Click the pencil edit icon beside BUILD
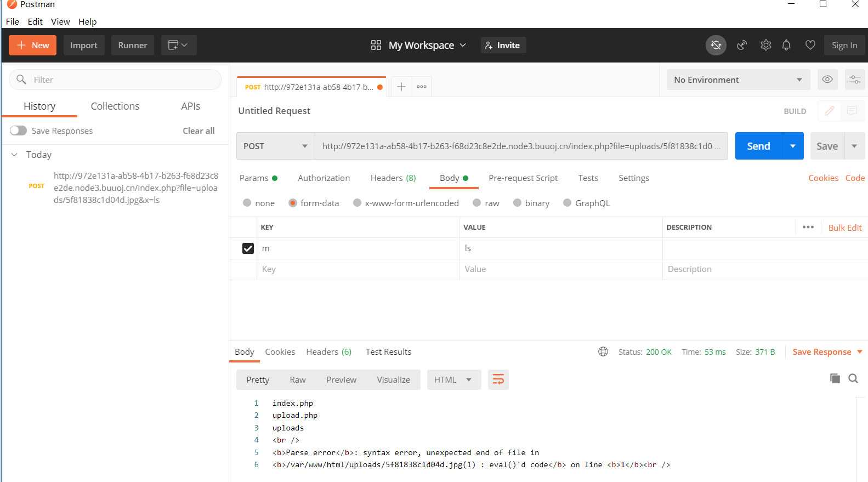 (830, 111)
